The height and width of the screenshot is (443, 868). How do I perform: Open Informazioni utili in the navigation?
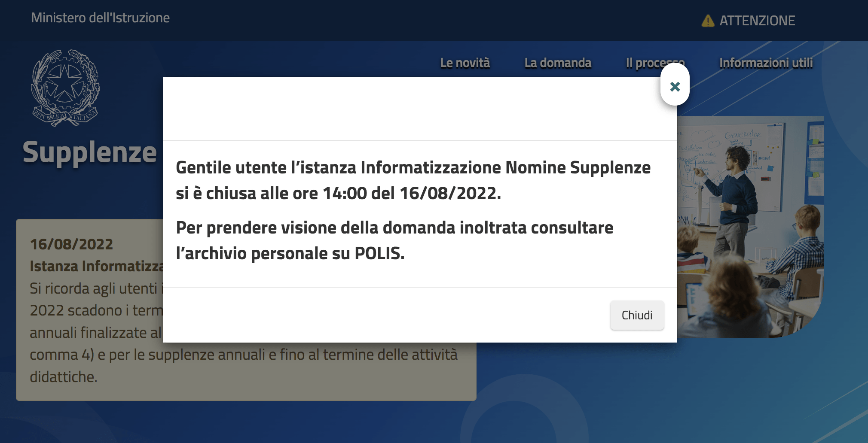pyautogui.click(x=766, y=63)
